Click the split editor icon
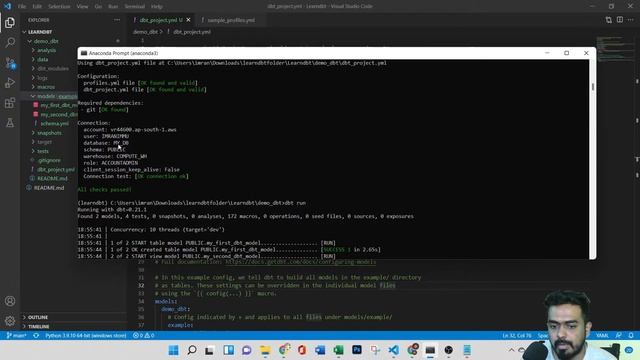 click(x=620, y=20)
